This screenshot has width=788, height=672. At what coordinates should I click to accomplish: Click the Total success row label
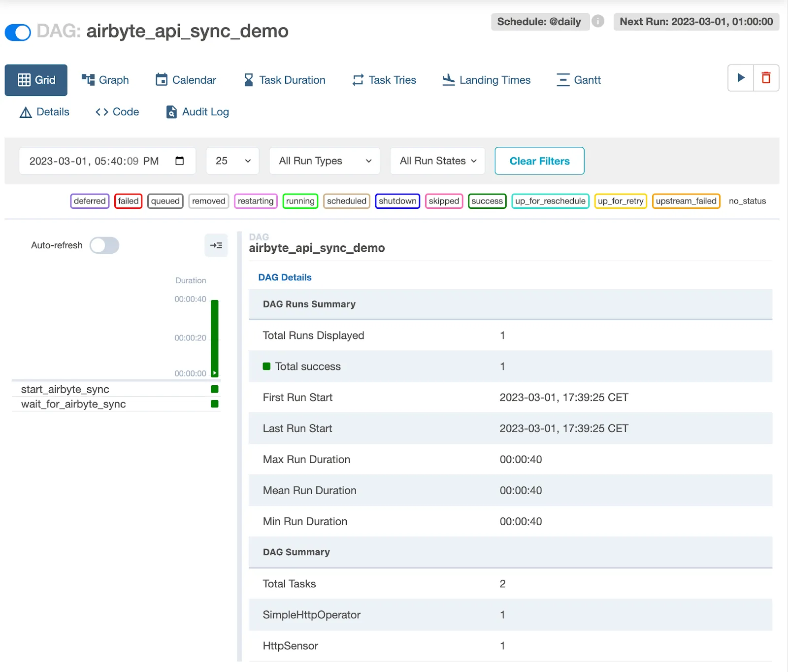308,367
